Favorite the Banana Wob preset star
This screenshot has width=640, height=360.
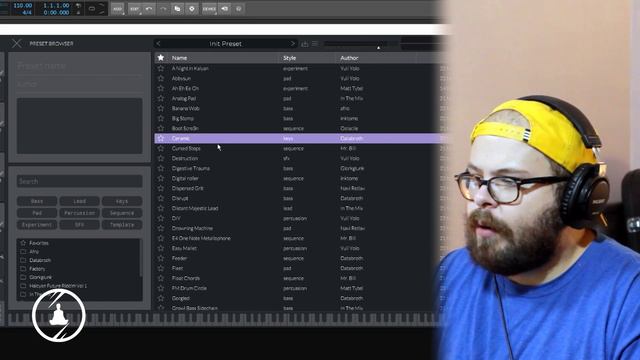[x=161, y=109]
